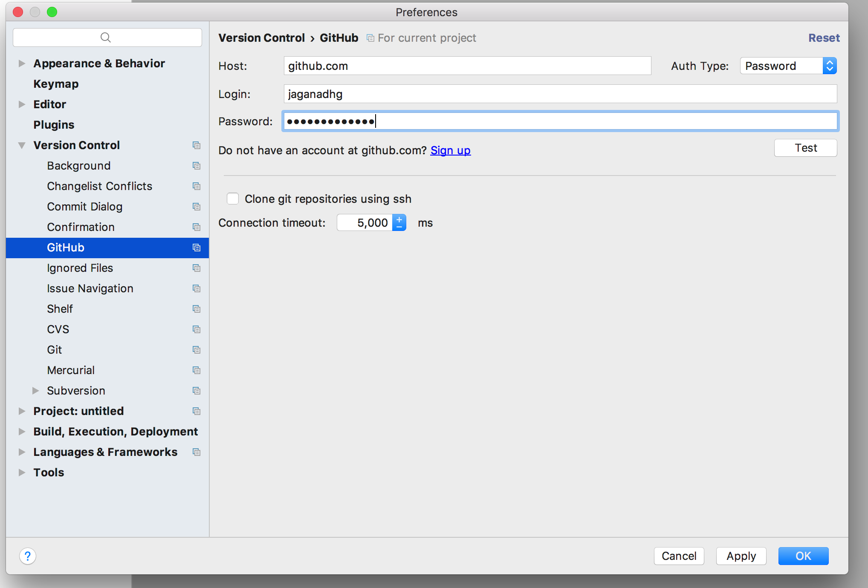868x588 pixels.
Task: Click project-level icon beside GitHub item
Action: point(197,248)
